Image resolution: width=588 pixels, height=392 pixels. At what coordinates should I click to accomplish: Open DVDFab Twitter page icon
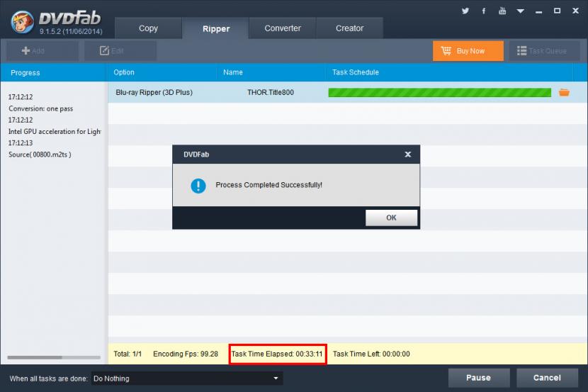pyautogui.click(x=465, y=11)
